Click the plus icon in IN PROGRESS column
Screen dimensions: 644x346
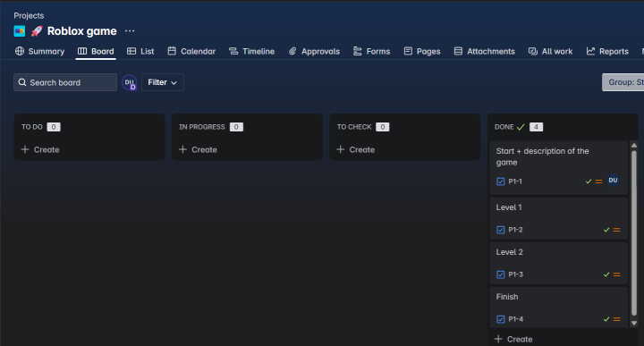pyautogui.click(x=183, y=149)
